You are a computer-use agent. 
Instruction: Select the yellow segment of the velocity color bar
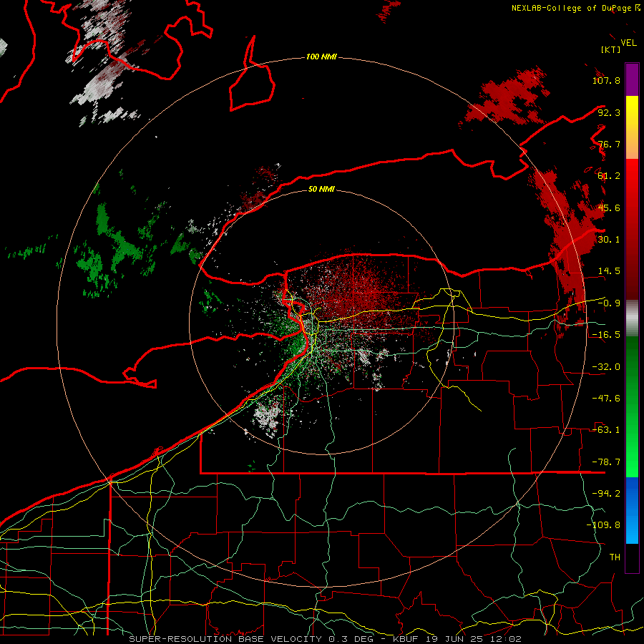pos(632,127)
